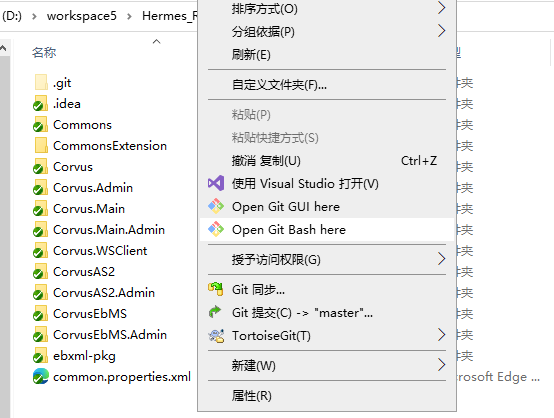
Task: Select the folder name .git
Action: click(x=62, y=83)
